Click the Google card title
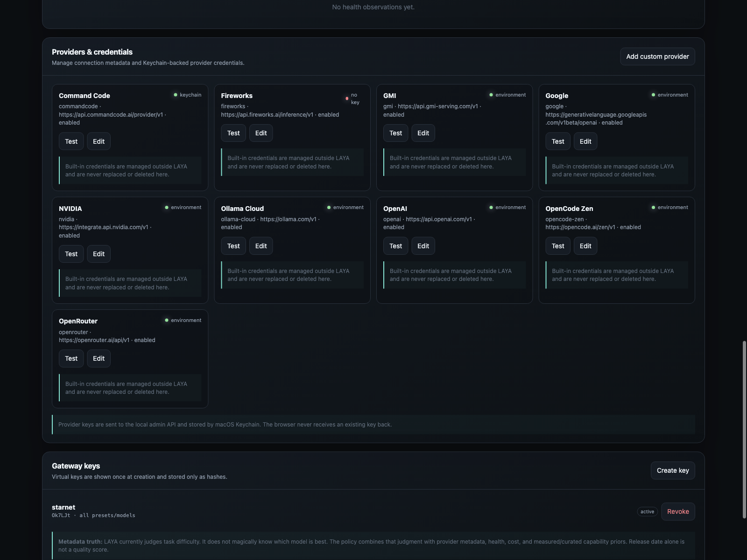Image resolution: width=747 pixels, height=560 pixels. 557,96
